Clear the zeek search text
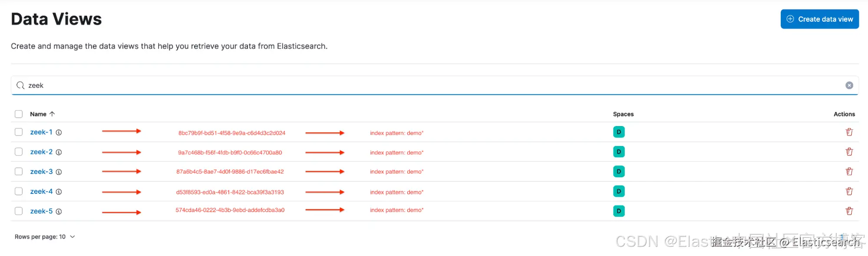 (849, 86)
